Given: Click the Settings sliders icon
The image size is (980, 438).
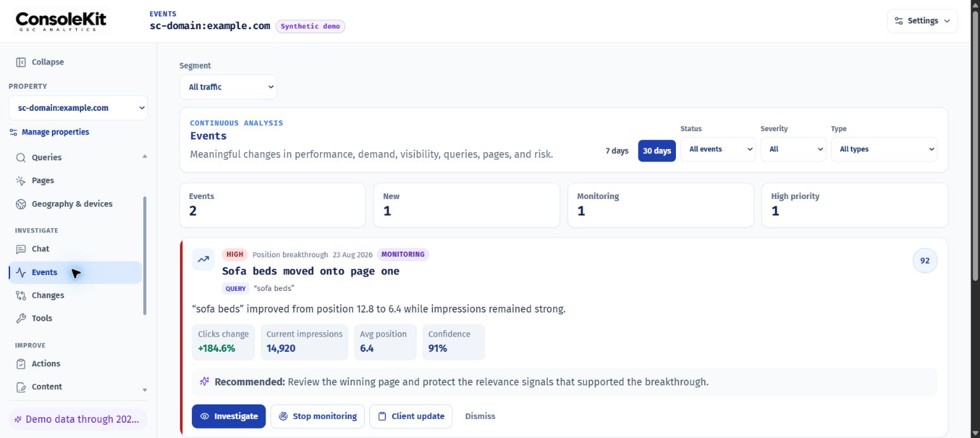Looking at the screenshot, I should pos(899,21).
